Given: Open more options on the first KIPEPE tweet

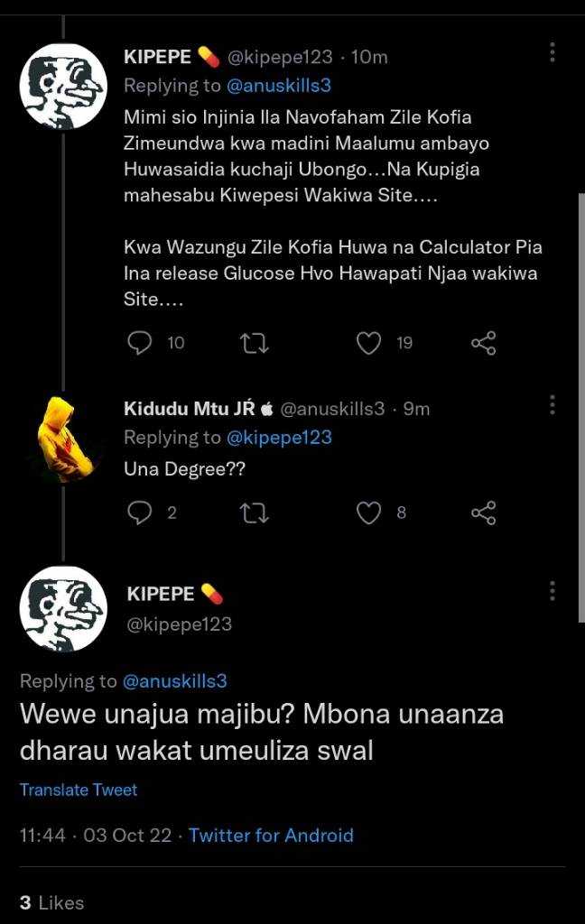Looking at the screenshot, I should [552, 52].
